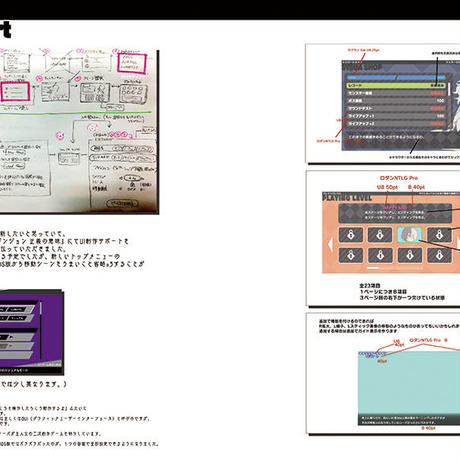This screenshot has height=460, width=460.
Task: Select the green highlighted row in the shop list
Action: [x=396, y=86]
